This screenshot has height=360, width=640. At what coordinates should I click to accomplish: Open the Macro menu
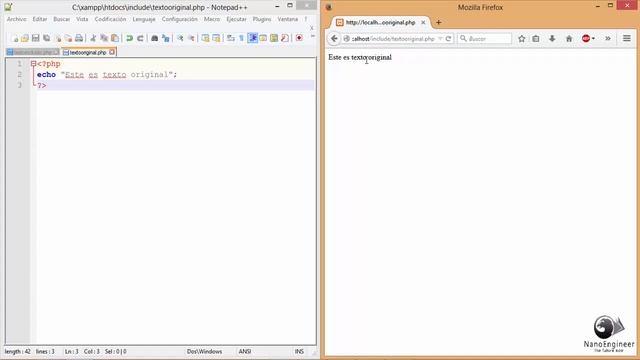point(212,19)
